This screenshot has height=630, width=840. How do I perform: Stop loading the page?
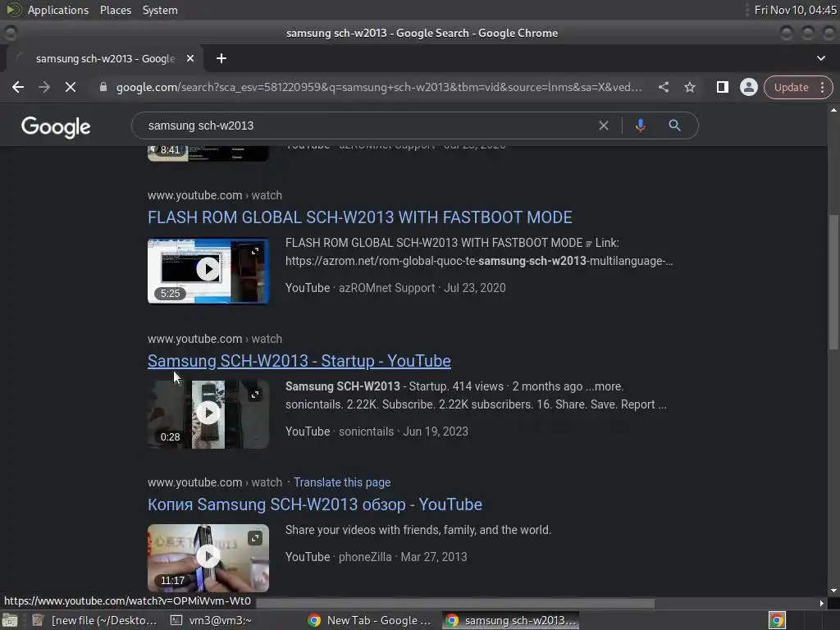[x=71, y=87]
